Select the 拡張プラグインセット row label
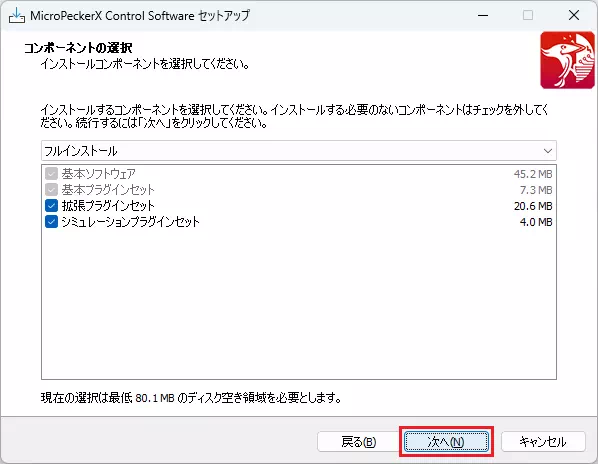 pos(108,206)
